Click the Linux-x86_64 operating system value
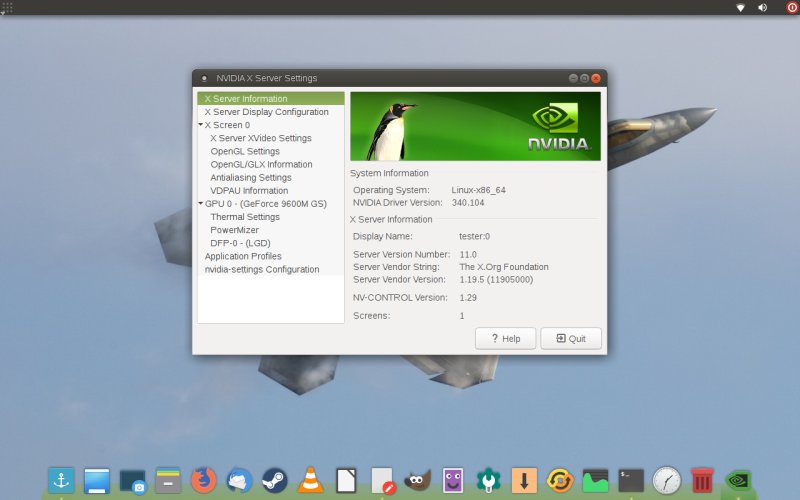Image resolution: width=800 pixels, height=500 pixels. 479,190
